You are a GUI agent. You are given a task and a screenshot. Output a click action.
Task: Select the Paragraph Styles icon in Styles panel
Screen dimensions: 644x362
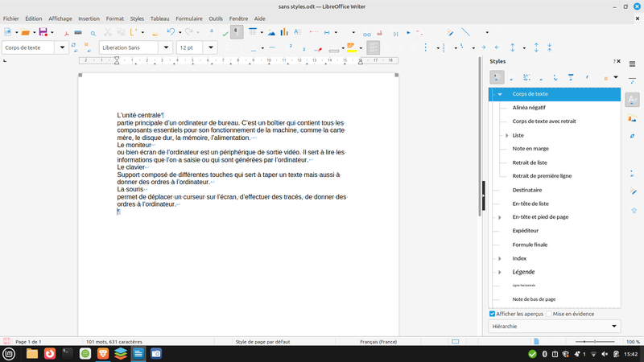pyautogui.click(x=497, y=77)
